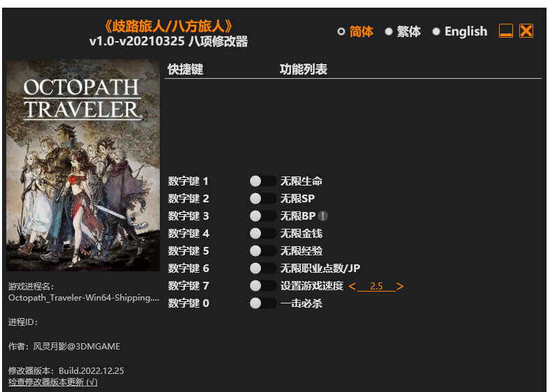Enable the 一击必杀 toggle
550x392 pixels.
(x=263, y=303)
